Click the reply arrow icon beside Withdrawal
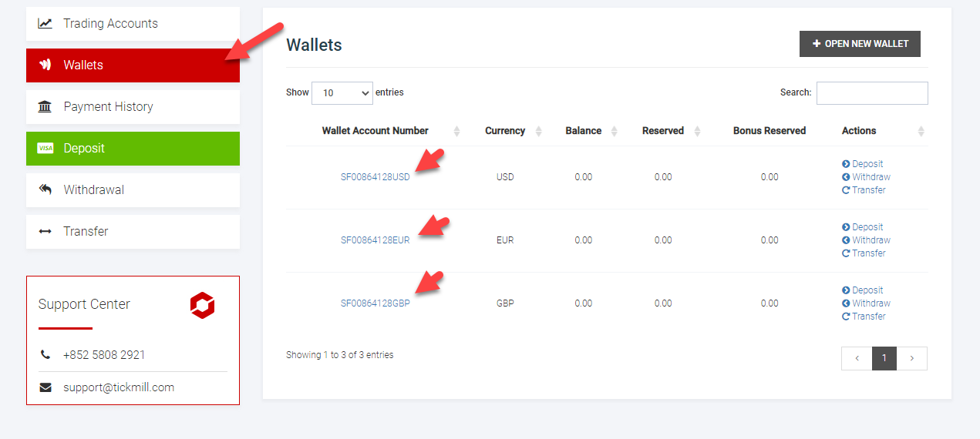The height and width of the screenshot is (439, 980). (45, 190)
